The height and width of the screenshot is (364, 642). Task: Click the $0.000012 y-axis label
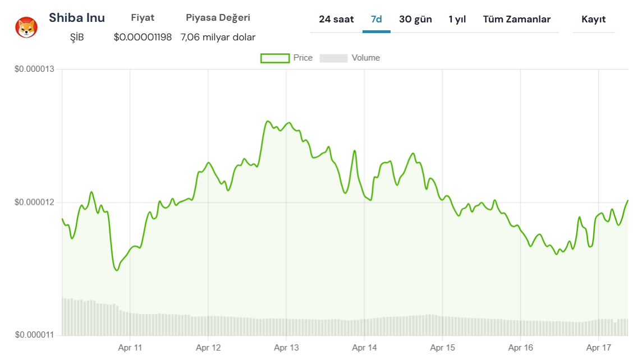pos(34,202)
